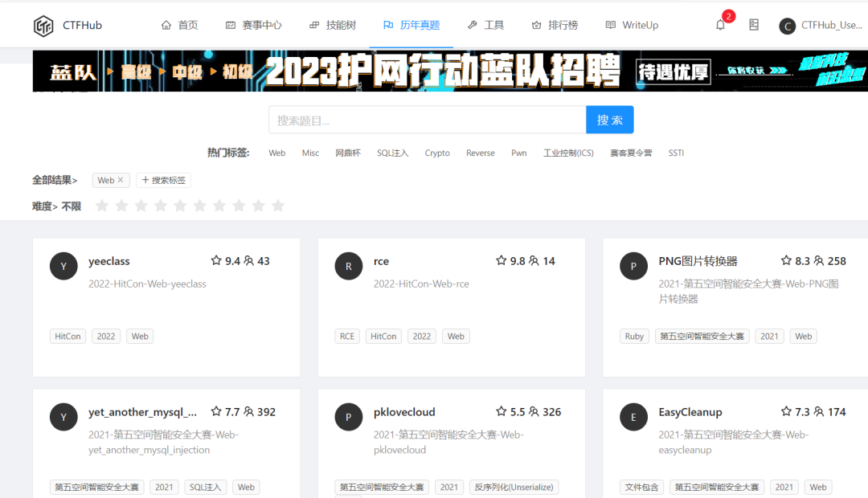Set difficulty to one star
Screen dimensions: 868x498
coord(102,206)
